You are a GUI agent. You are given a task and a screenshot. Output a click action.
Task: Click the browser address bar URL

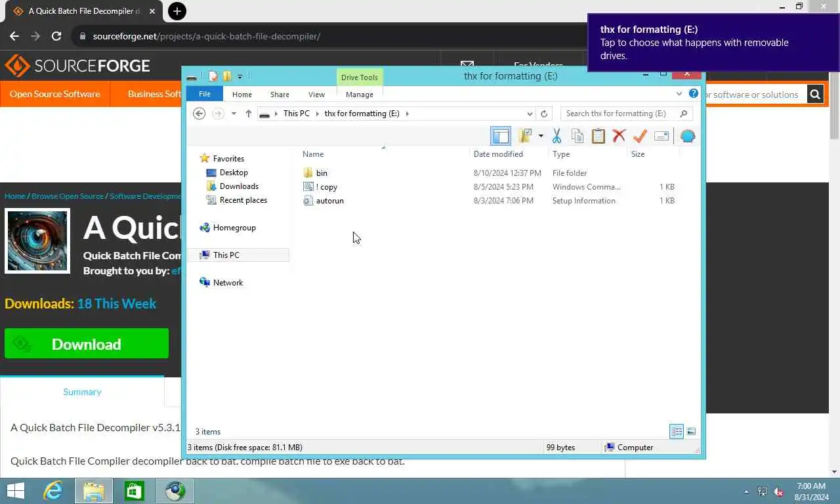[207, 36]
